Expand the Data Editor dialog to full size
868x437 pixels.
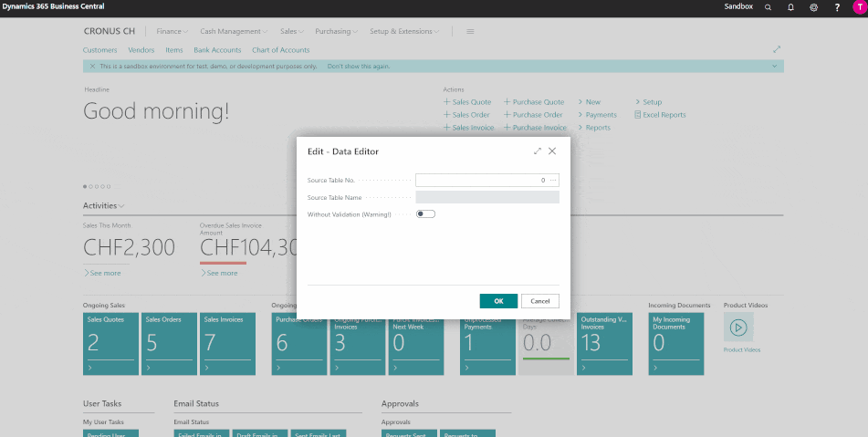(537, 151)
